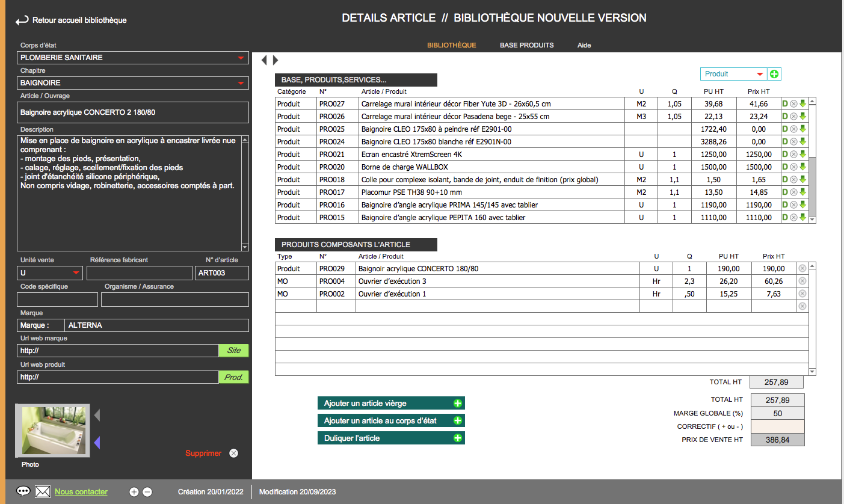This screenshot has height=504, width=844.
Task: Click green down arrow on PRO021 row
Action: coord(802,154)
